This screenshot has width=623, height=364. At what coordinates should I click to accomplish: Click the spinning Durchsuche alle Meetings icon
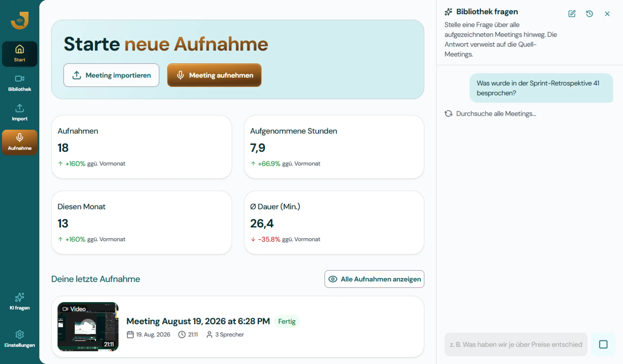pos(448,113)
